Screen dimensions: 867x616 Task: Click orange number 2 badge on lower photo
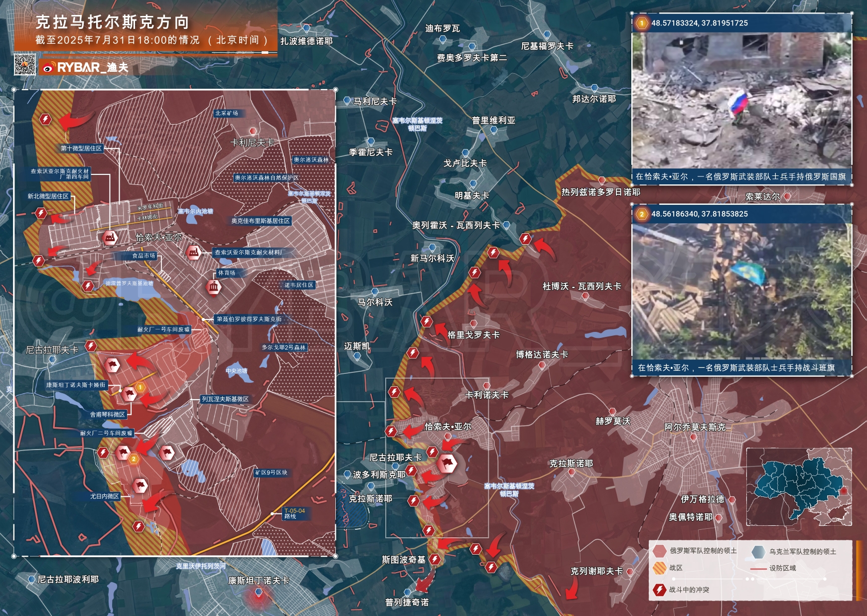pyautogui.click(x=642, y=214)
